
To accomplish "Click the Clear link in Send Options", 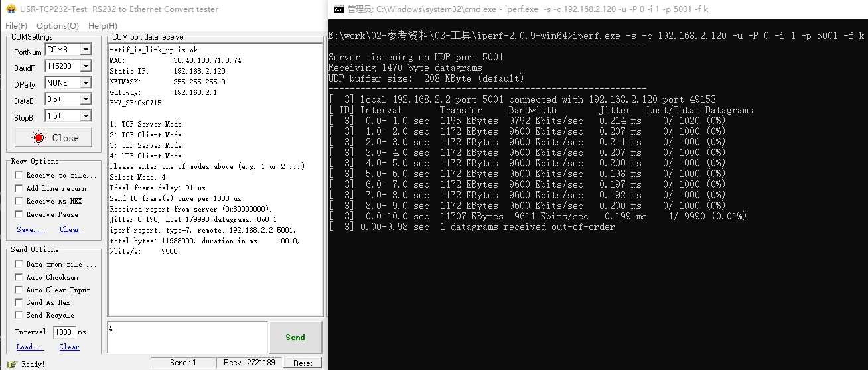I will pos(69,347).
